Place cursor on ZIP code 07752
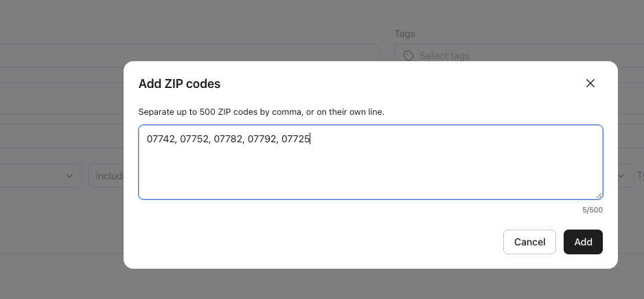 194,139
